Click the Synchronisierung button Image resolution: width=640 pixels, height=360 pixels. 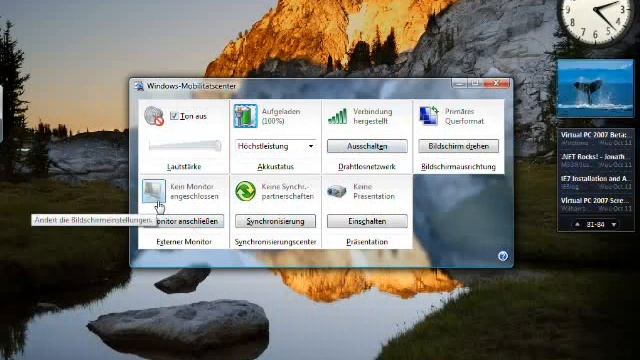(276, 221)
